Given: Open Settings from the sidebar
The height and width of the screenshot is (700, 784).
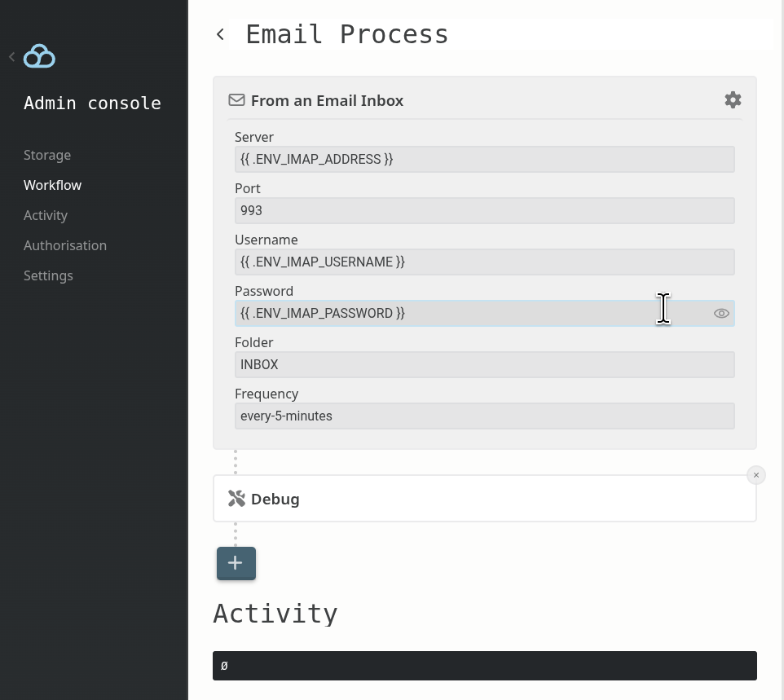Looking at the screenshot, I should 48,275.
